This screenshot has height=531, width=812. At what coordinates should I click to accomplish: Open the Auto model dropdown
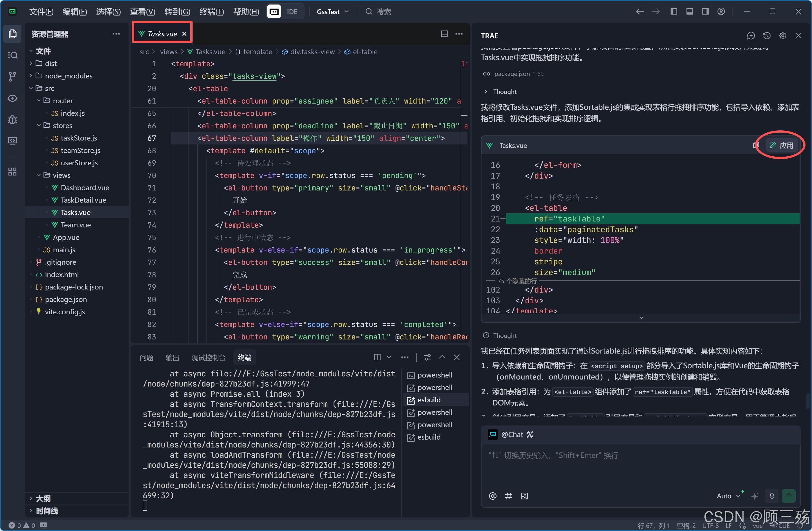[728, 496]
